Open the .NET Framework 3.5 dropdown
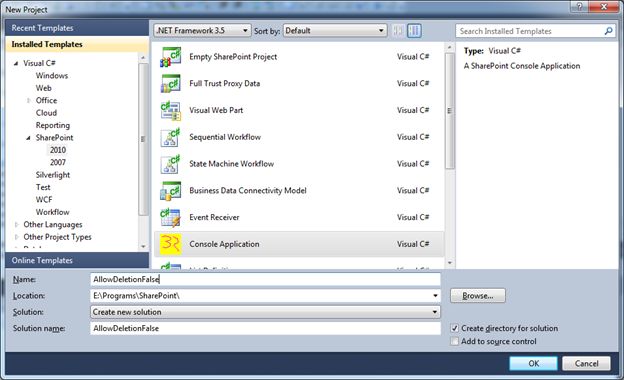This screenshot has width=624, height=380. click(202, 31)
